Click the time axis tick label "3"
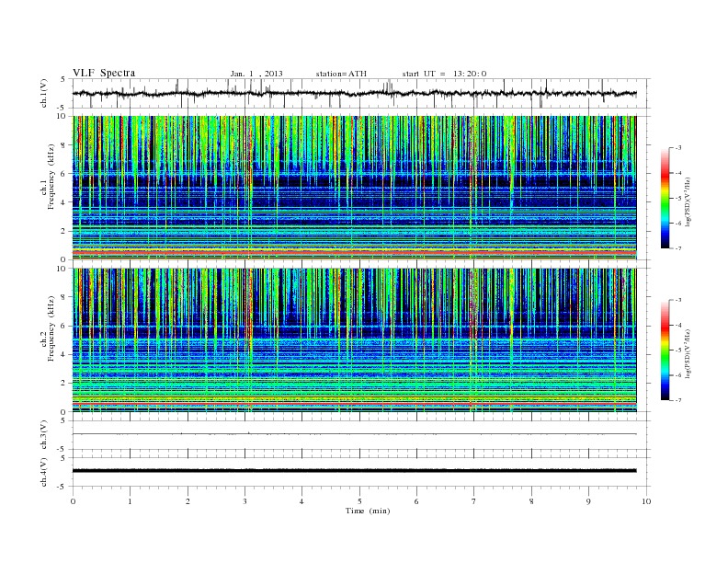The height and width of the screenshot is (563, 728). [x=245, y=501]
